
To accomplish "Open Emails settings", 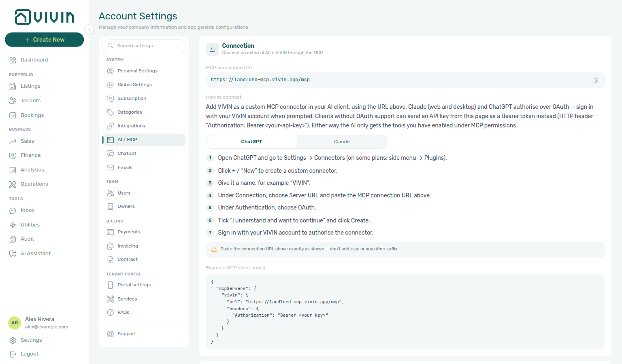I will (144, 167).
